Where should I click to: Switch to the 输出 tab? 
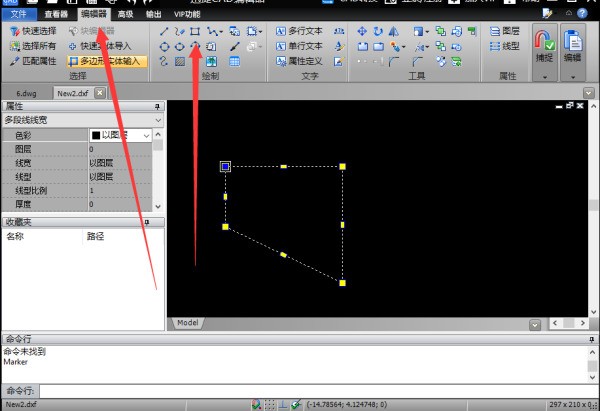(x=153, y=15)
